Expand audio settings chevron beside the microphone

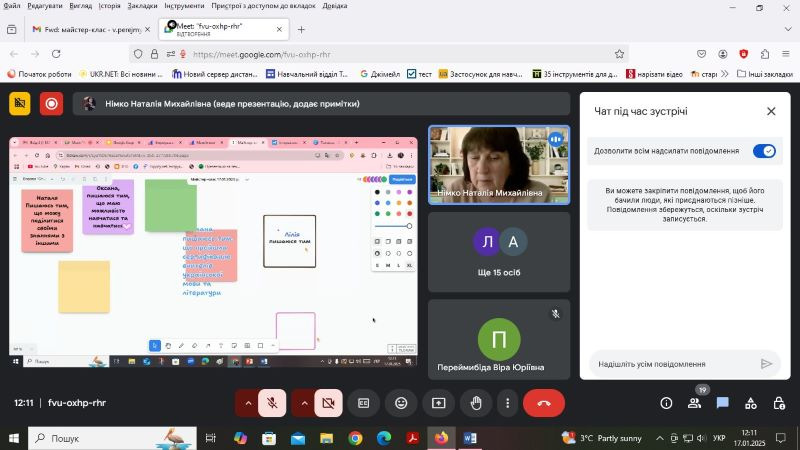click(x=248, y=403)
